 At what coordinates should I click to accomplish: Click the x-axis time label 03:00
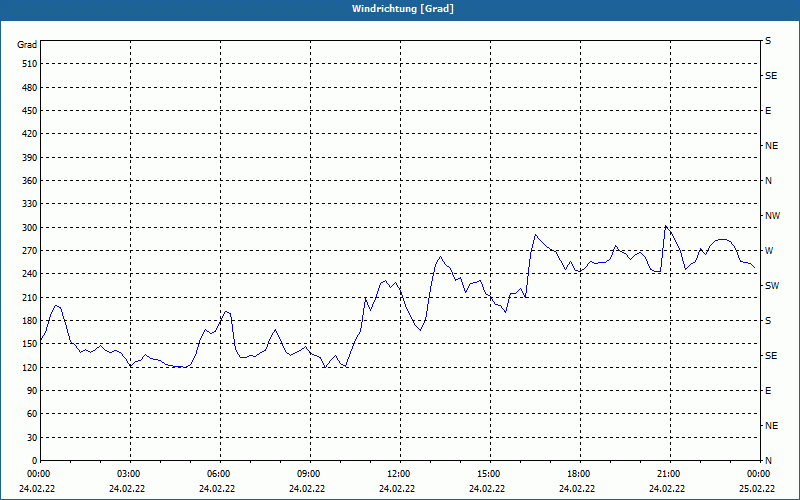[127, 474]
